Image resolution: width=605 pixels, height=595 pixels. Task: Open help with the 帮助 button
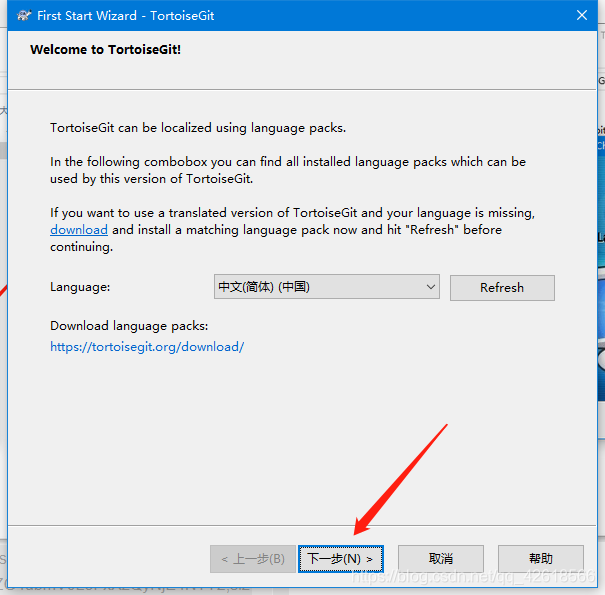(541, 558)
